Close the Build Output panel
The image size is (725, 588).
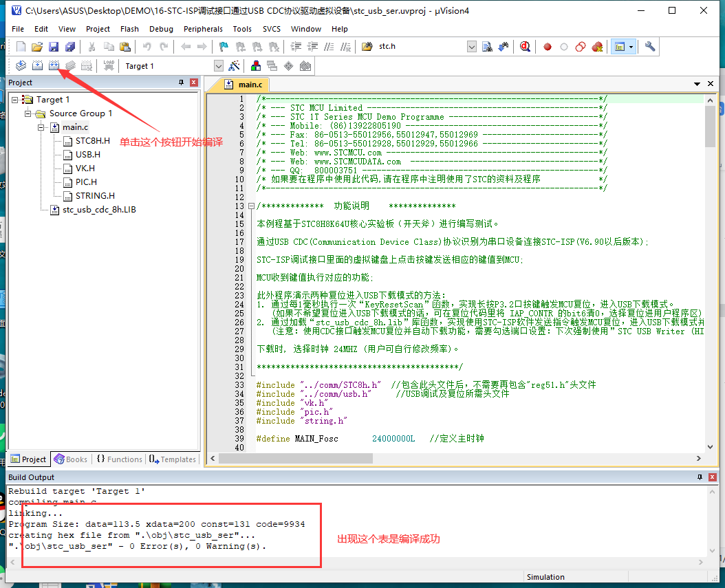(712, 477)
